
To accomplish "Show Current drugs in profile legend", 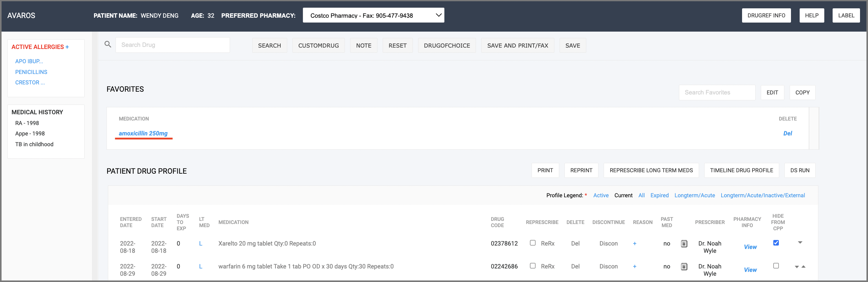I will (623, 195).
